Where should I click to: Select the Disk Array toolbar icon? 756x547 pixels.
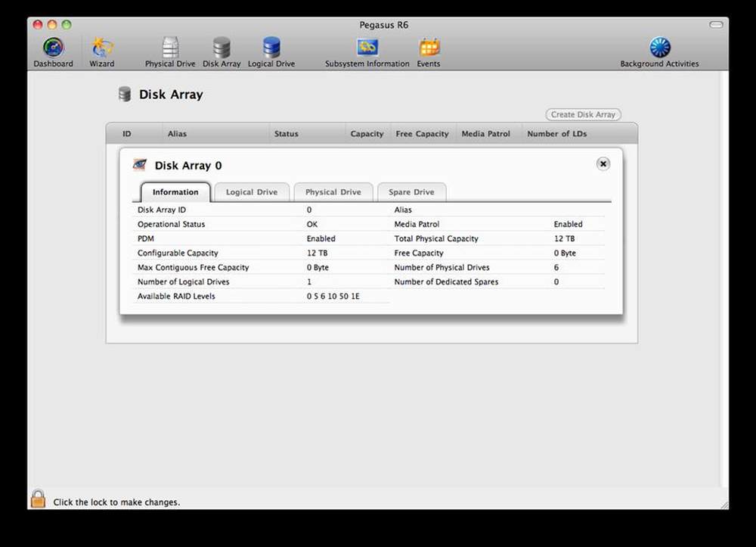tap(222, 52)
